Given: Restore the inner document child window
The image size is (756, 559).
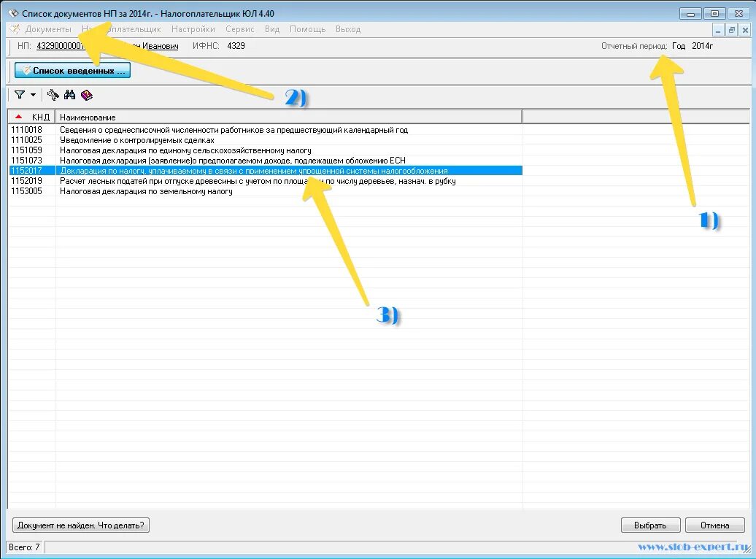Looking at the screenshot, I should click(731, 30).
